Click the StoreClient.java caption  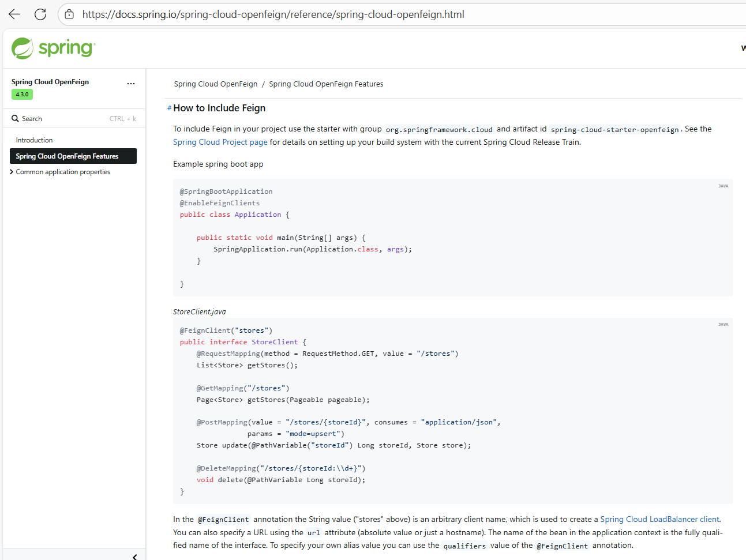pyautogui.click(x=200, y=311)
